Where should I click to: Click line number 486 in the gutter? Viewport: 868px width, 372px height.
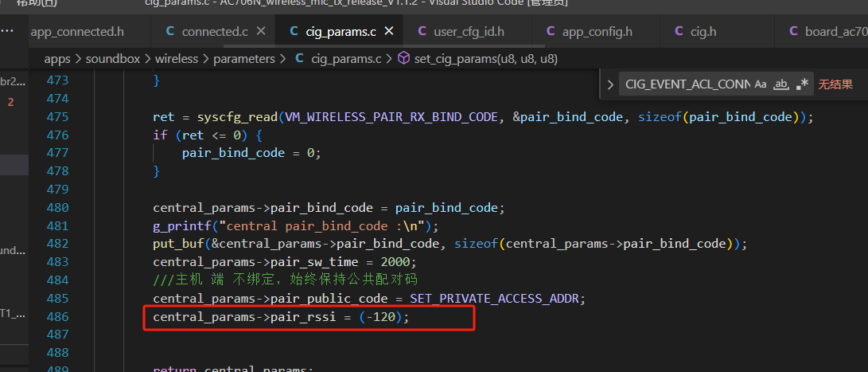57,317
